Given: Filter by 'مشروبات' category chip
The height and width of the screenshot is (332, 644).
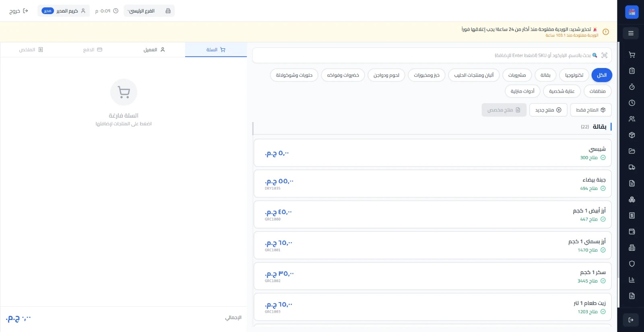Looking at the screenshot, I should 517,75.
